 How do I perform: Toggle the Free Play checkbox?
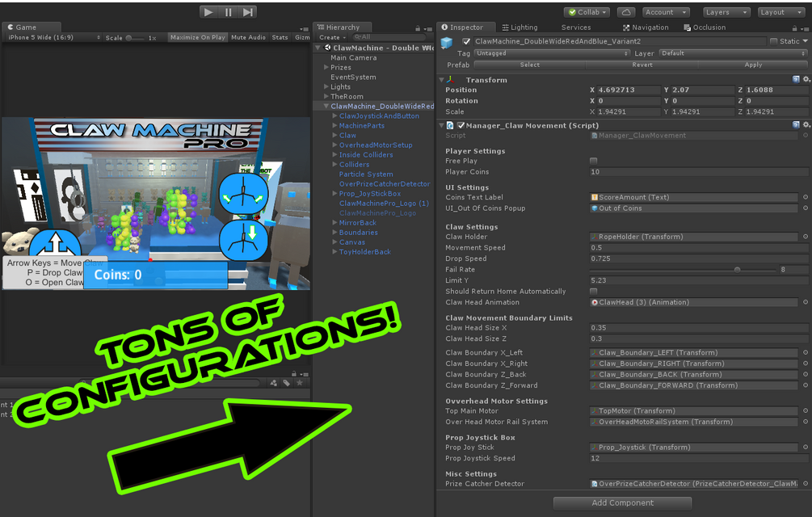click(x=594, y=161)
